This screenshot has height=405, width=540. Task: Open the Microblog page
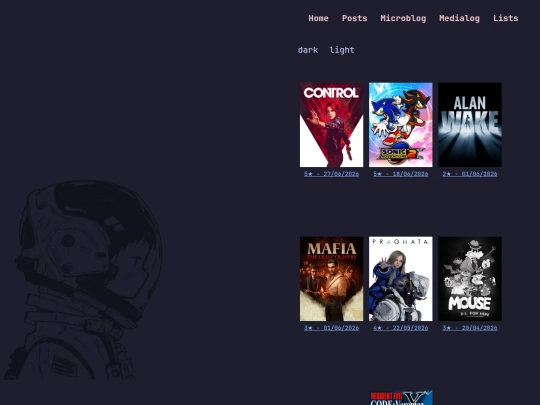tap(403, 18)
